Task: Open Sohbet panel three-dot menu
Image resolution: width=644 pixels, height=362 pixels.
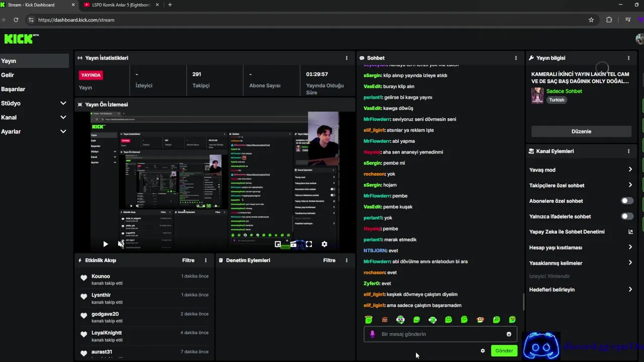Action: 516,58
